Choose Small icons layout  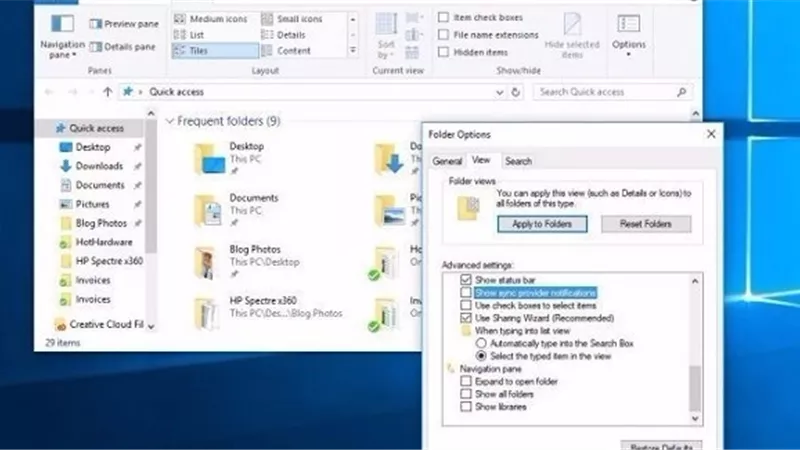(x=292, y=19)
